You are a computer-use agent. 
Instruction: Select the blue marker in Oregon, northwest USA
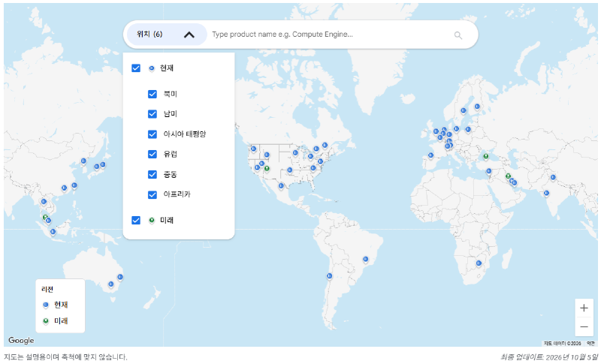[x=253, y=149]
